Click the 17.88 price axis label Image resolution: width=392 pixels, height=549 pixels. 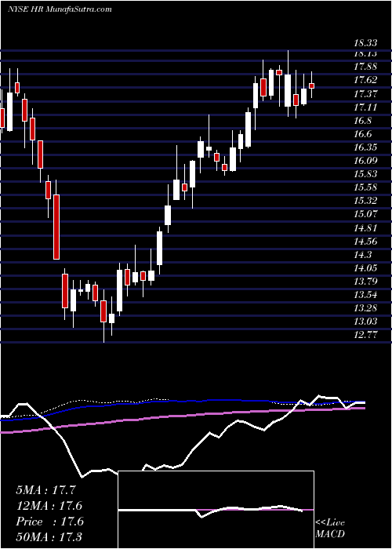coord(365,67)
